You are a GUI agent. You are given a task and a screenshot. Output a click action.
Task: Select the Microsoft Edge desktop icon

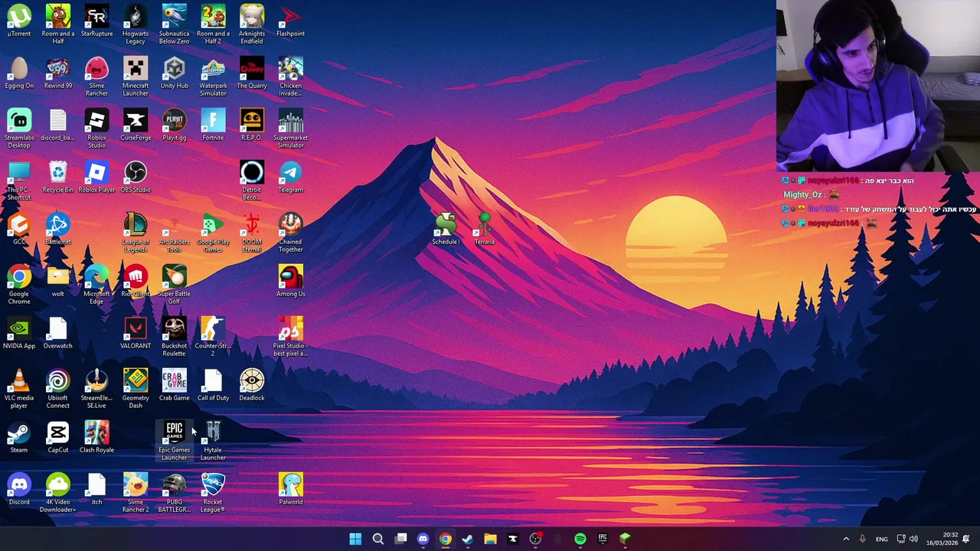click(x=96, y=285)
